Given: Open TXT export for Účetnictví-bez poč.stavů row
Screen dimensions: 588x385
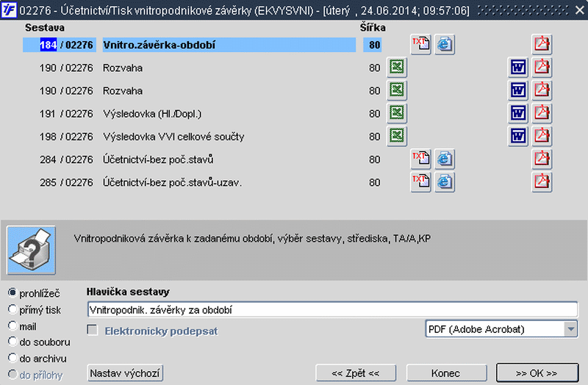Looking at the screenshot, I should tap(420, 159).
